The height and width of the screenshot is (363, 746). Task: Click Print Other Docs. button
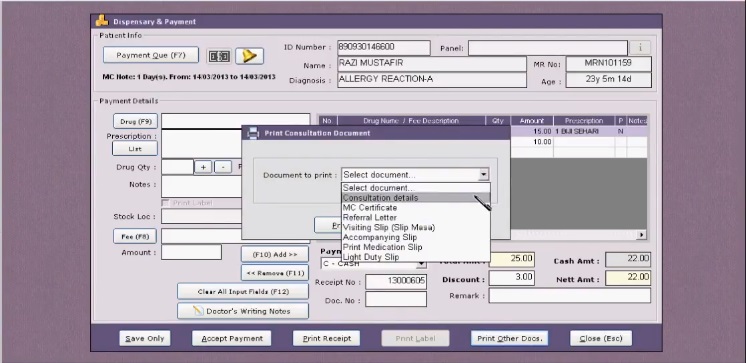click(509, 339)
